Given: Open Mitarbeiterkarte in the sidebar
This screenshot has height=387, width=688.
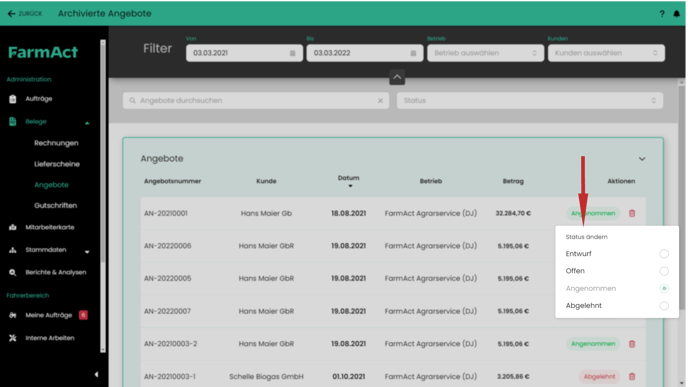Looking at the screenshot, I should click(x=50, y=227).
